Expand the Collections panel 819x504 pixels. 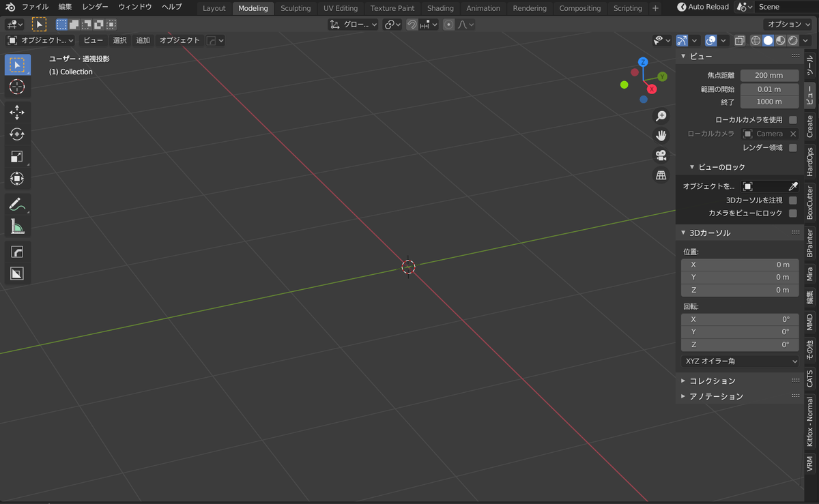(x=684, y=381)
